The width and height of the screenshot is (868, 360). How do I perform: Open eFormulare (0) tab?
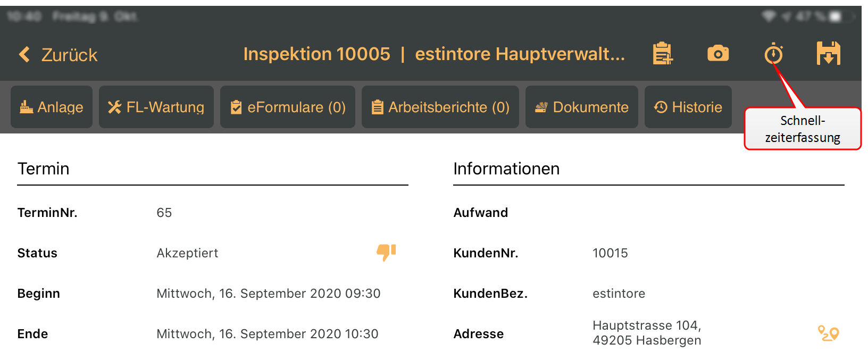click(288, 107)
